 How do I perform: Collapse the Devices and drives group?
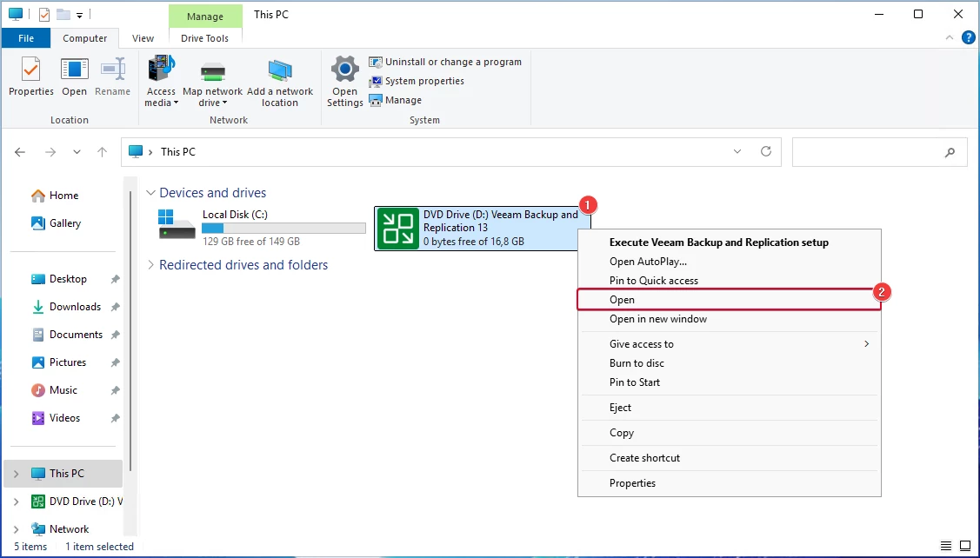coord(150,192)
